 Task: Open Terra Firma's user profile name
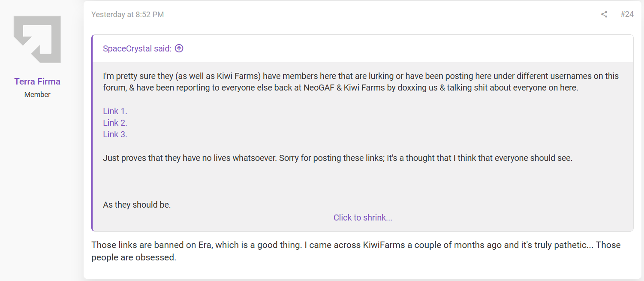pyautogui.click(x=37, y=82)
